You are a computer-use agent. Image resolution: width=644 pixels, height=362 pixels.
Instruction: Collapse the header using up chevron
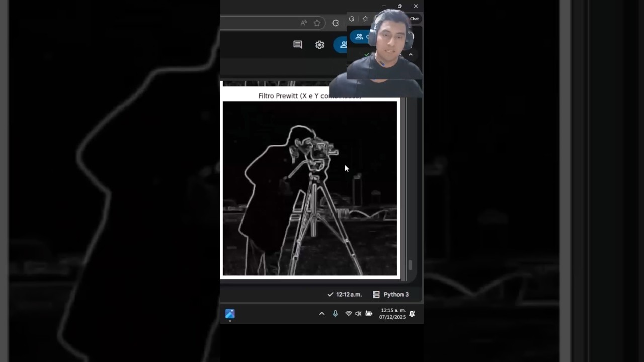click(411, 55)
